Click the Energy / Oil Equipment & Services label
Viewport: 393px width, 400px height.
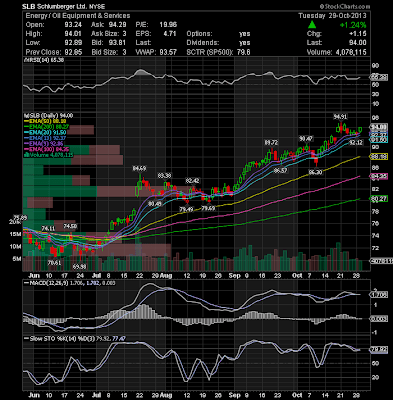78,16
